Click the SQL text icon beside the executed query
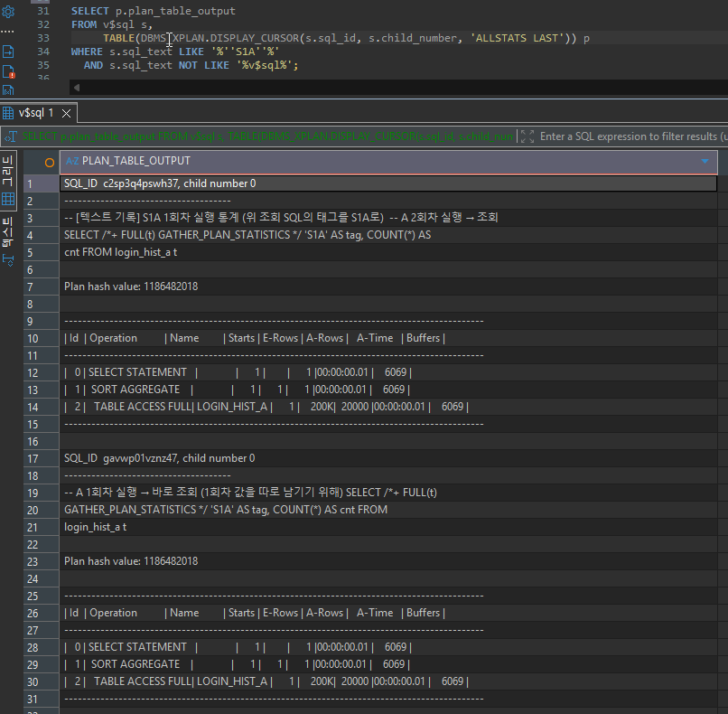 10,136
